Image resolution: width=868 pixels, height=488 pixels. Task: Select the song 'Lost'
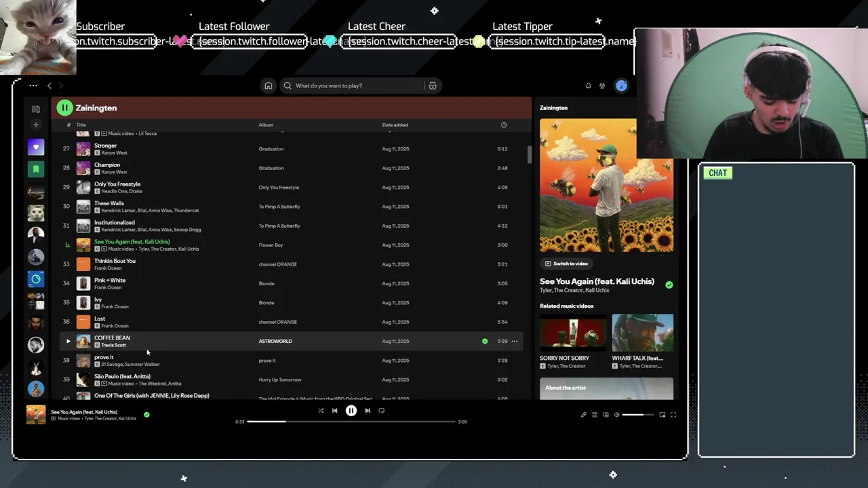tap(100, 319)
